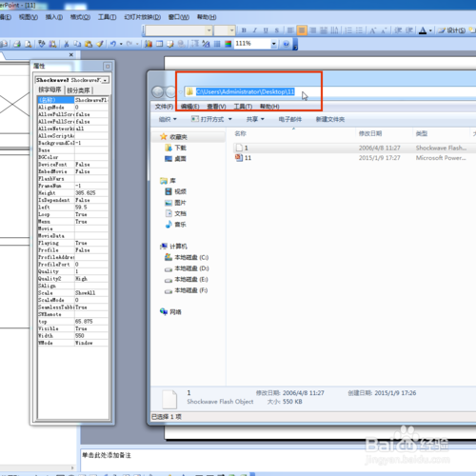This screenshot has height=476, width=476.
Task: Open Explorer's 文件(F) menu
Action: [164, 107]
